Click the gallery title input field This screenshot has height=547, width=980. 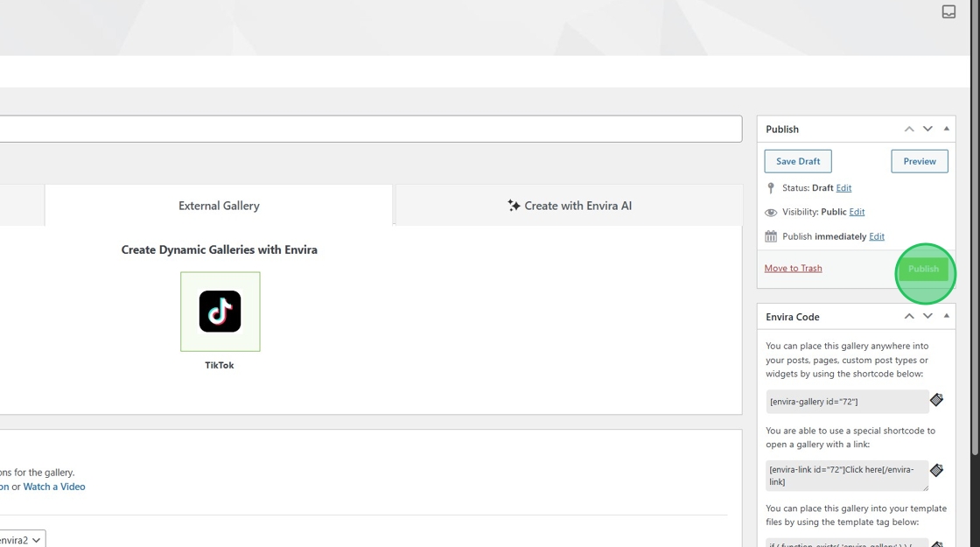click(367, 129)
